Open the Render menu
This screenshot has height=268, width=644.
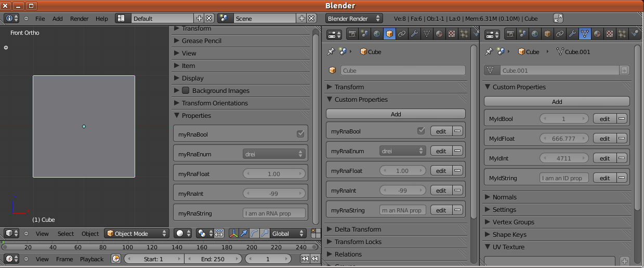pos(79,18)
